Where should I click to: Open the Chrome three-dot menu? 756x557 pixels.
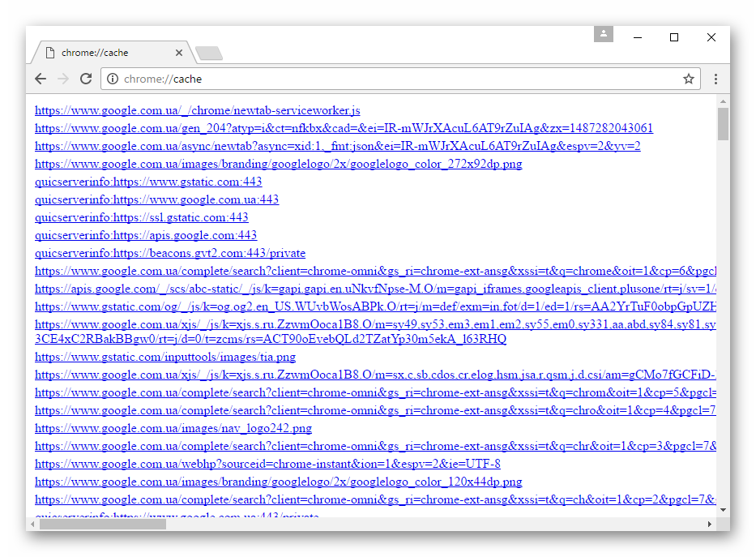coord(715,79)
